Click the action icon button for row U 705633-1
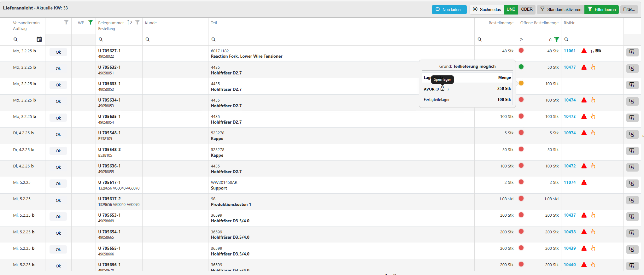 coord(632,85)
